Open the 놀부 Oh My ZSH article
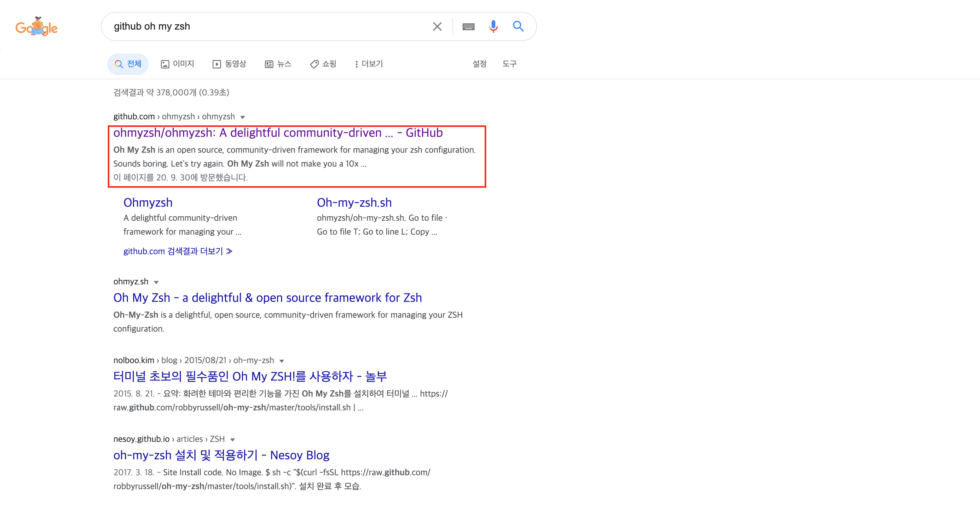Screen dimensions: 980x509 250,376
